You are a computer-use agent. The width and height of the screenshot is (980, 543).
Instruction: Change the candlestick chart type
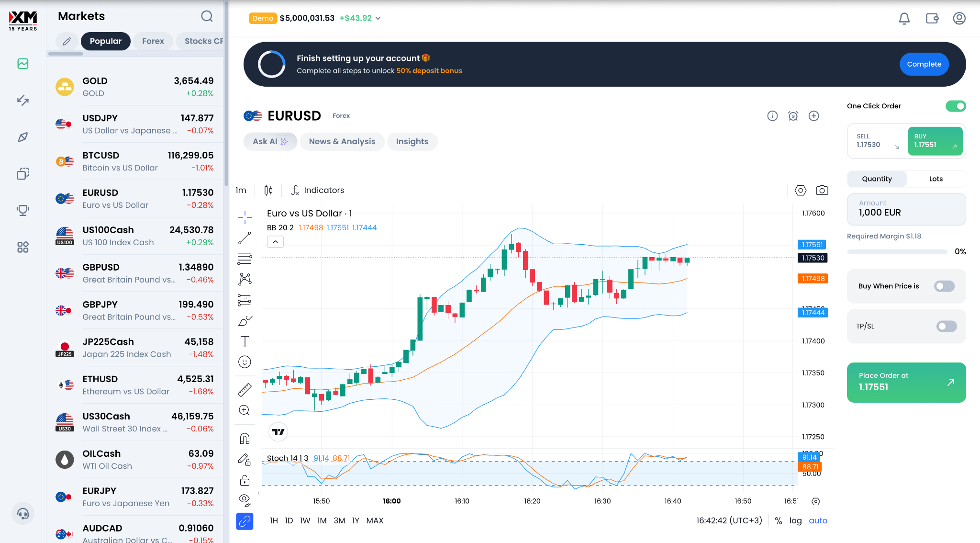point(268,190)
